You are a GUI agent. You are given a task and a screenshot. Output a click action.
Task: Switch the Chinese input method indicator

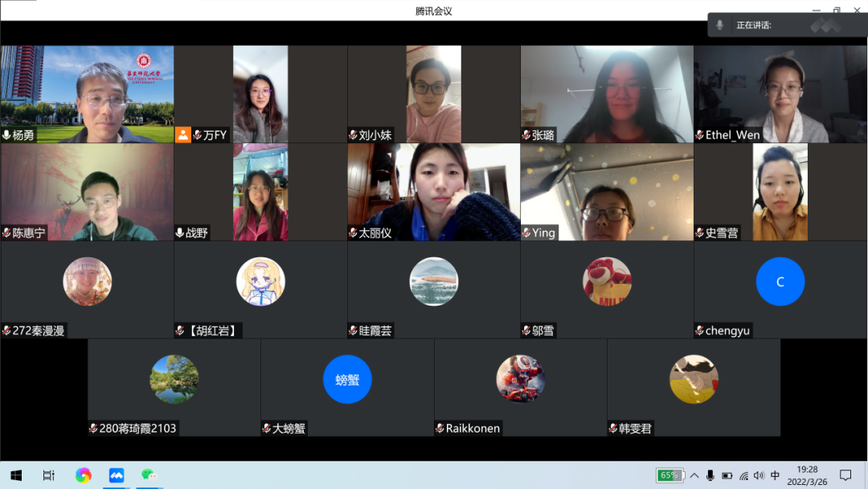point(775,475)
